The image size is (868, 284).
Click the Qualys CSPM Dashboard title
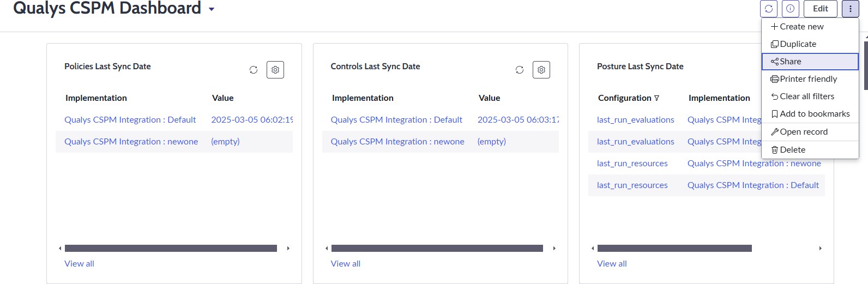point(107,8)
